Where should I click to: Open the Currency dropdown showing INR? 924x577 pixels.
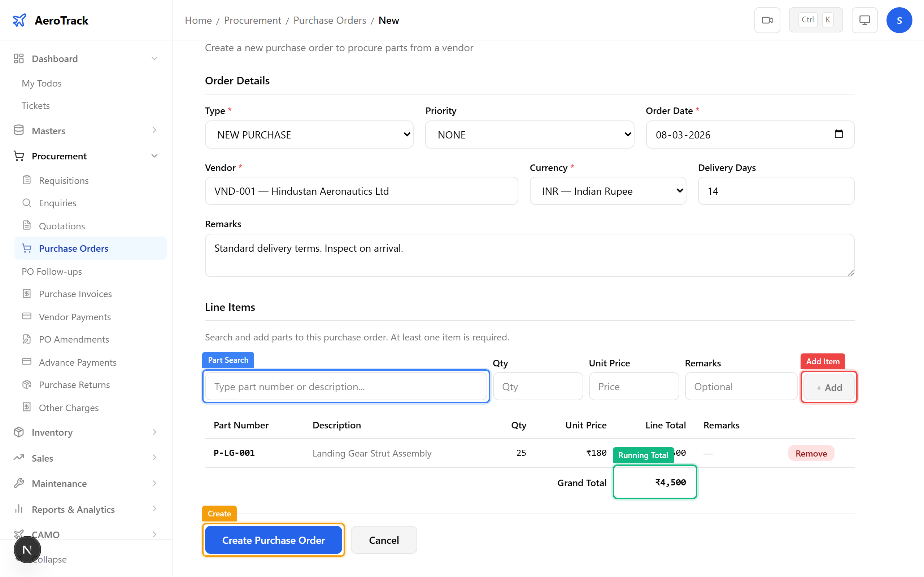pos(607,191)
